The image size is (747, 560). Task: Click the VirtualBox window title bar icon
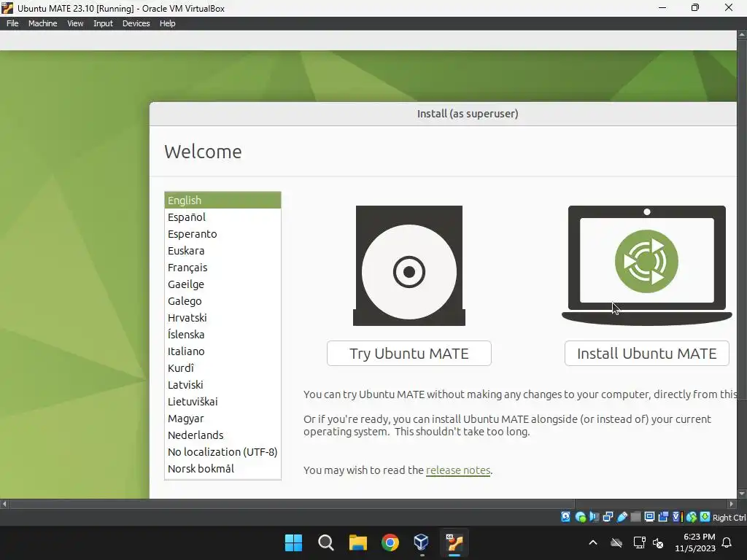coord(7,7)
